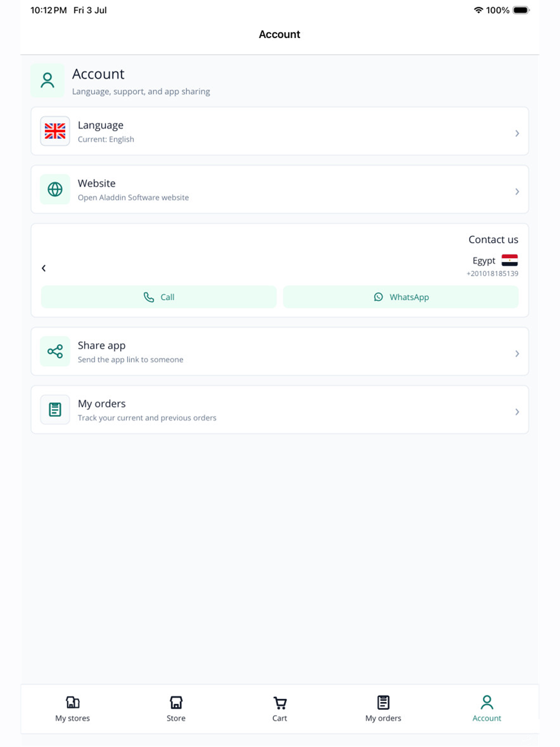Switch to My orders bottom tab
Screen dimensions: 560x747
point(383,708)
